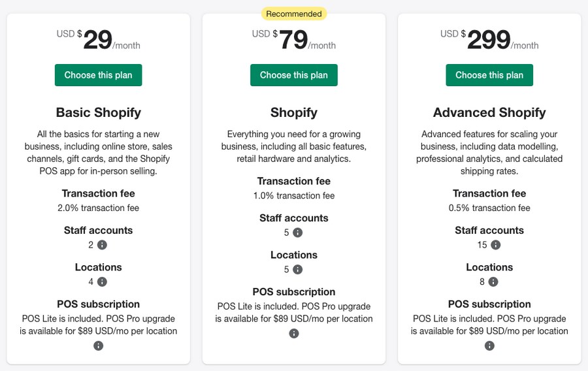Image resolution: width=588 pixels, height=371 pixels.
Task: Click info icon next to Shopify plan staff accounts
Action: (297, 233)
